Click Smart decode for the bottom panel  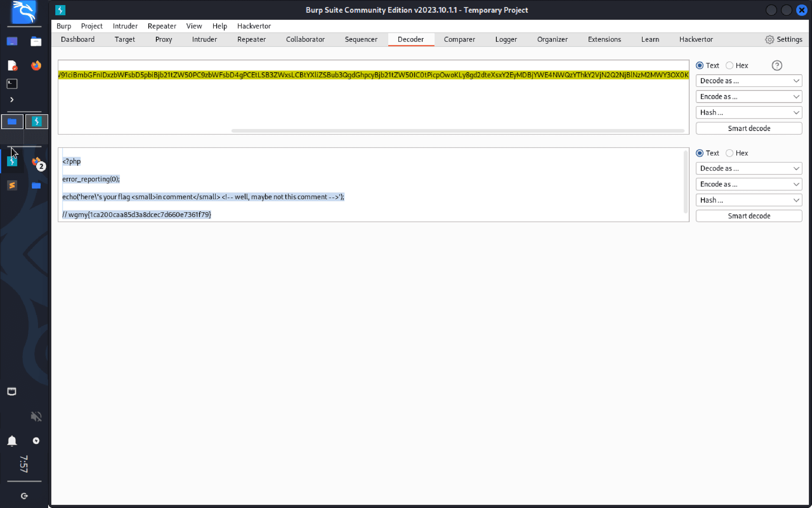[749, 215]
